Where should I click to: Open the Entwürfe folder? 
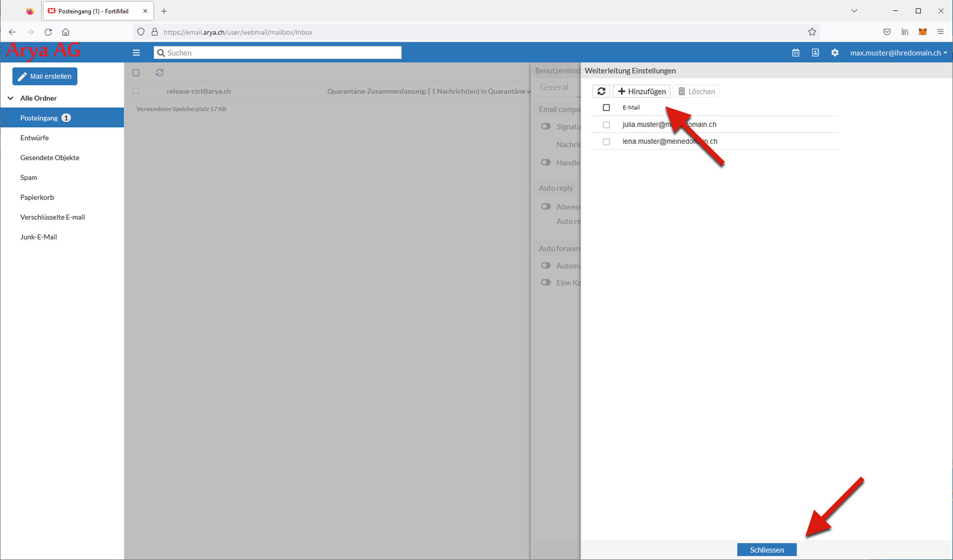[x=34, y=138]
